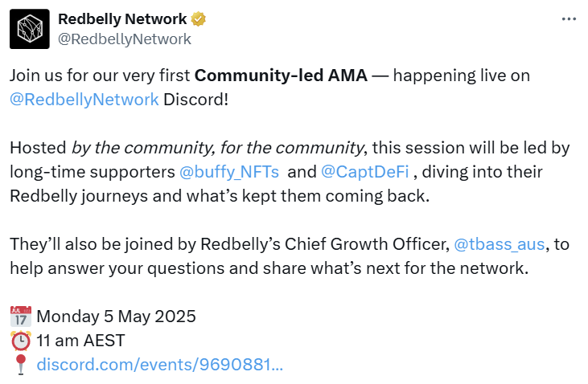This screenshot has height=384, width=588.
Task: Click the word Discord! in the tweet
Action: coord(195,100)
